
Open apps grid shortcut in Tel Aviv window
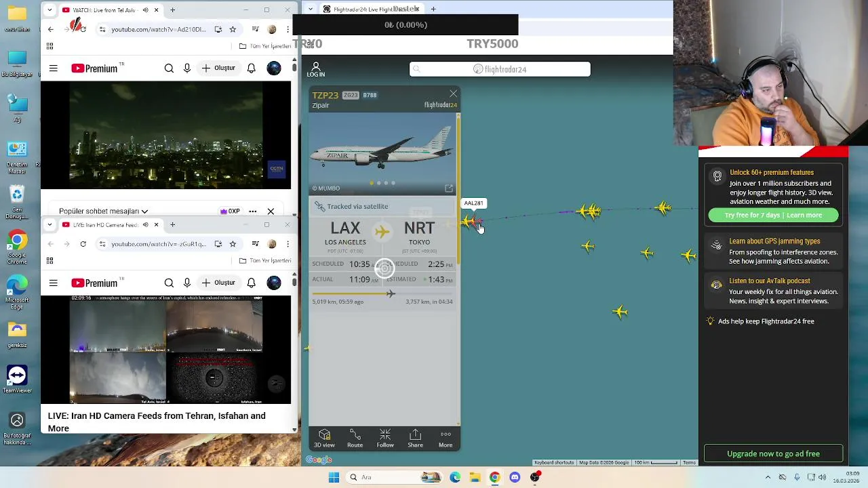(x=50, y=46)
